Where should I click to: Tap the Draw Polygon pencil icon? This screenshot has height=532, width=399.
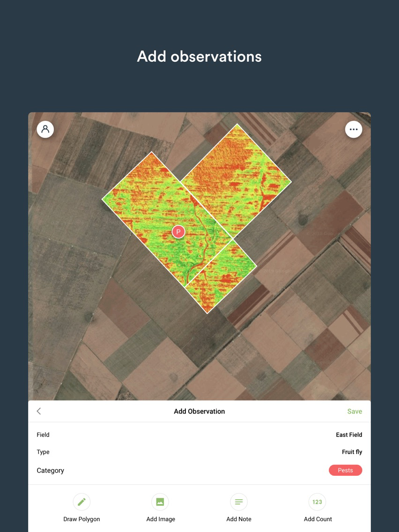[81, 502]
